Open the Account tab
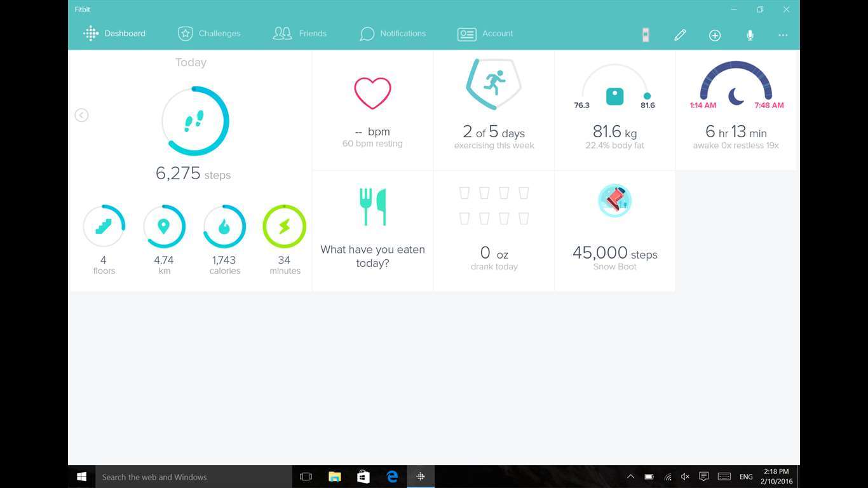Screen dimensions: 868x488 485,34
